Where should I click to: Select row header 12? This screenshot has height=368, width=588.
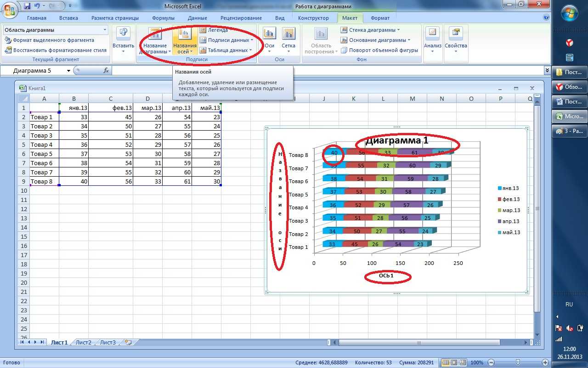click(x=23, y=209)
